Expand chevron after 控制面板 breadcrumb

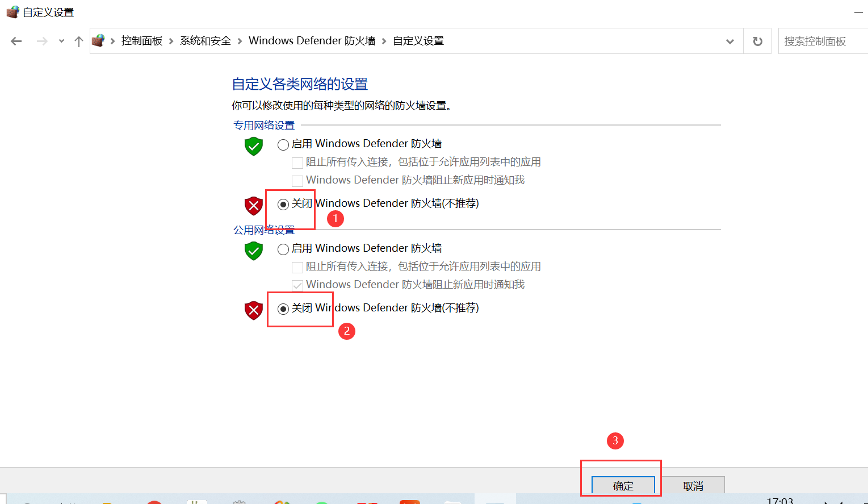click(x=171, y=41)
